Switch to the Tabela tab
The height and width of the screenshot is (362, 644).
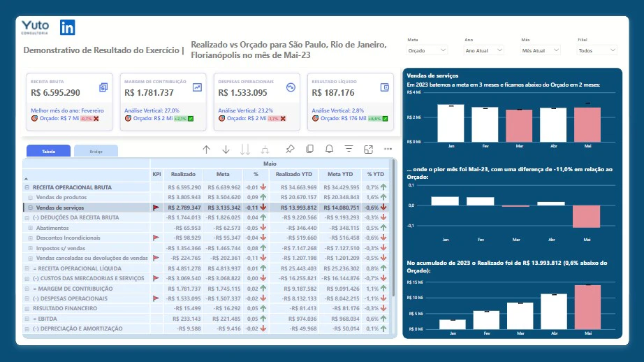(48, 151)
